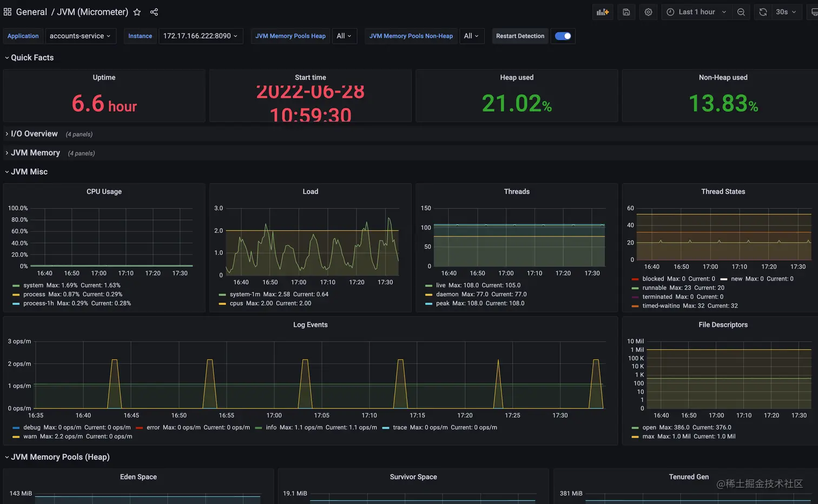Click the JVM (Micrometer) dashboard title

(x=93, y=12)
